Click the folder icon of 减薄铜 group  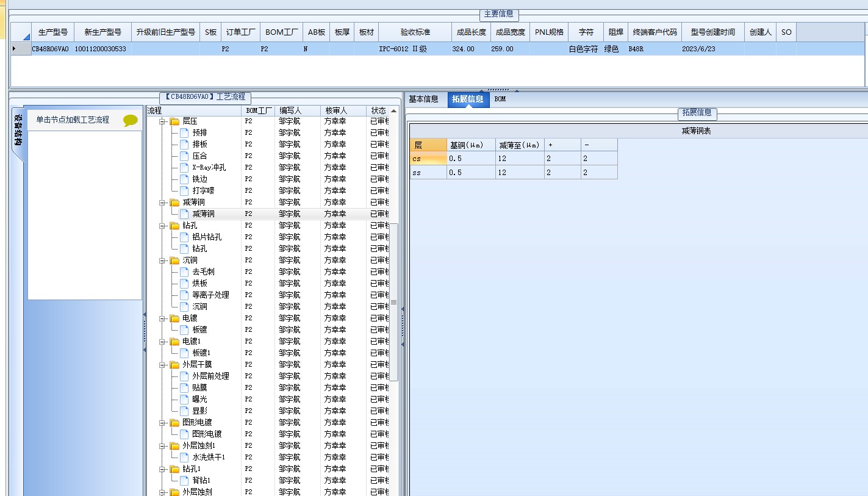tap(175, 203)
